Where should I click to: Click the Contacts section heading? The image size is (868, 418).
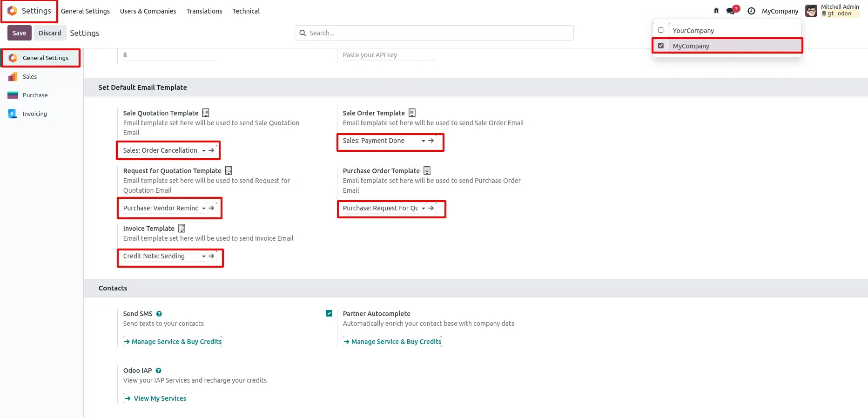(113, 288)
